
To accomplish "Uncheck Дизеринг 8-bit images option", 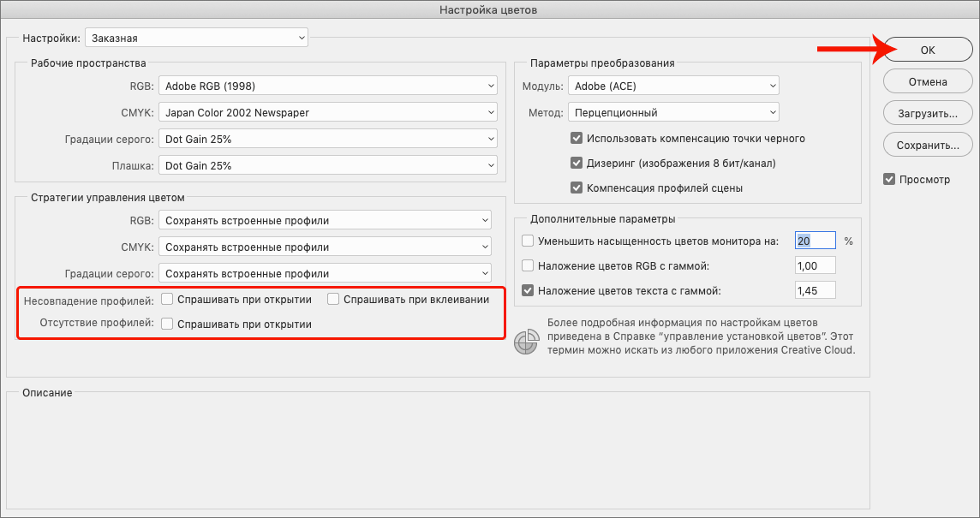I will [x=577, y=163].
